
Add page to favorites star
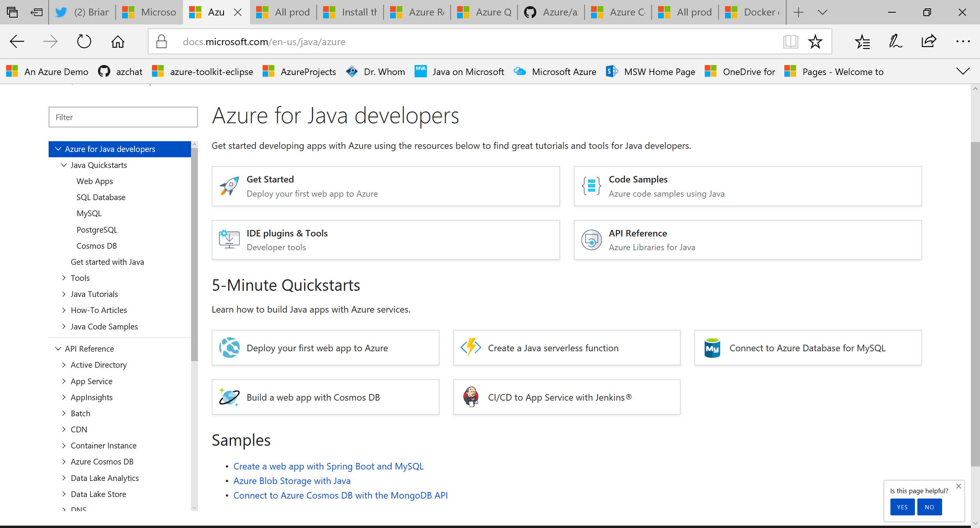[x=815, y=41]
